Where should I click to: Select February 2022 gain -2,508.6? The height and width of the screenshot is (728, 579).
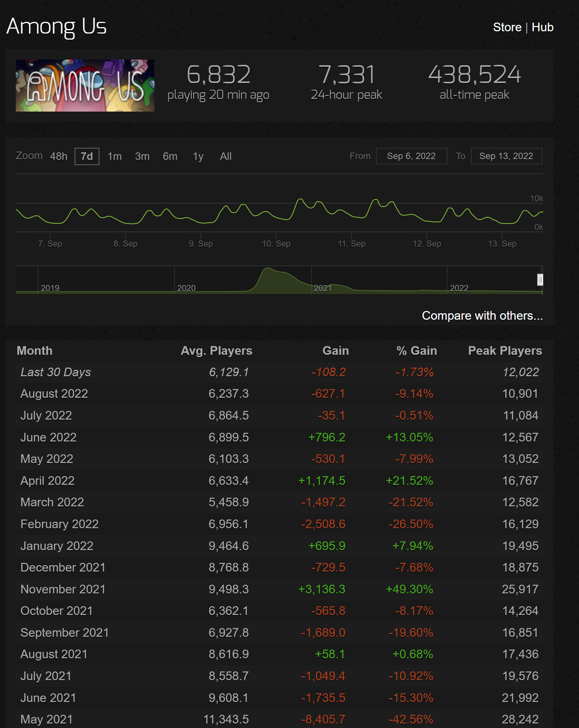point(323,524)
